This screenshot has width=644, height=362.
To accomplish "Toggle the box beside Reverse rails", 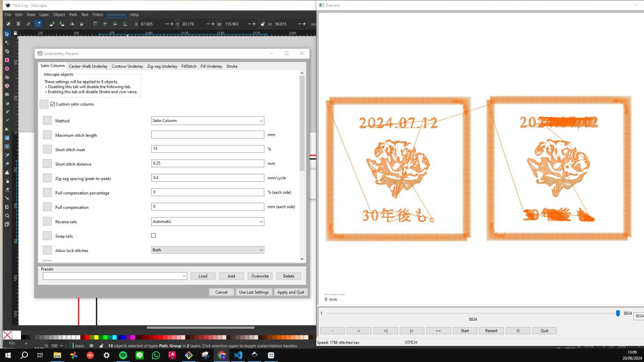I will (x=47, y=222).
